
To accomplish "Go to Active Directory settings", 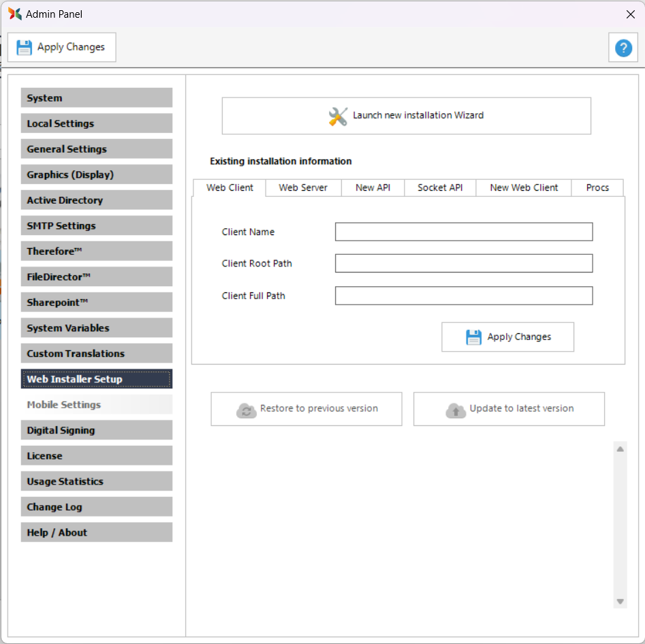I will click(x=96, y=200).
